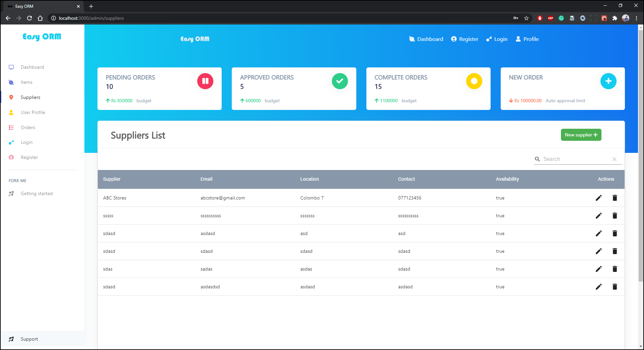Viewport: 644px width, 350px height.
Task: Open Login in the sidebar
Action: click(x=26, y=142)
